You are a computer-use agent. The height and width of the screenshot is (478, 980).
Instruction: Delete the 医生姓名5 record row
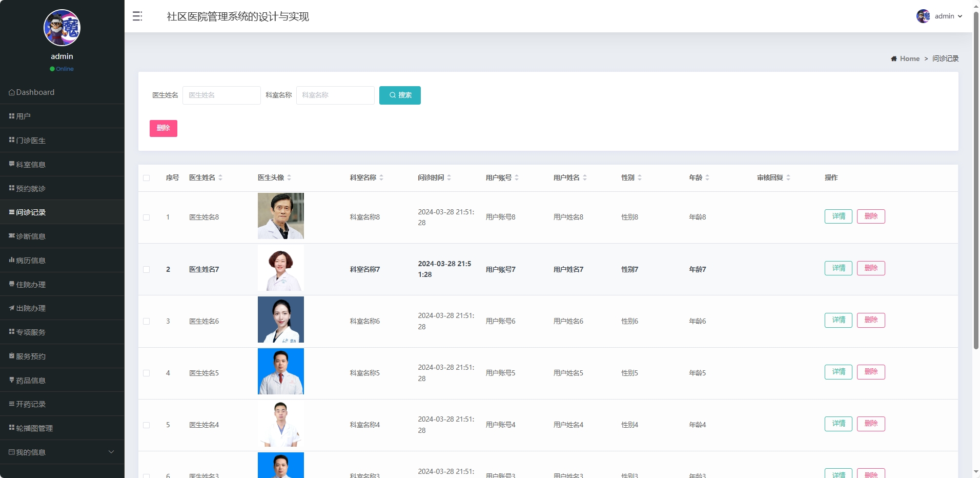coord(871,372)
